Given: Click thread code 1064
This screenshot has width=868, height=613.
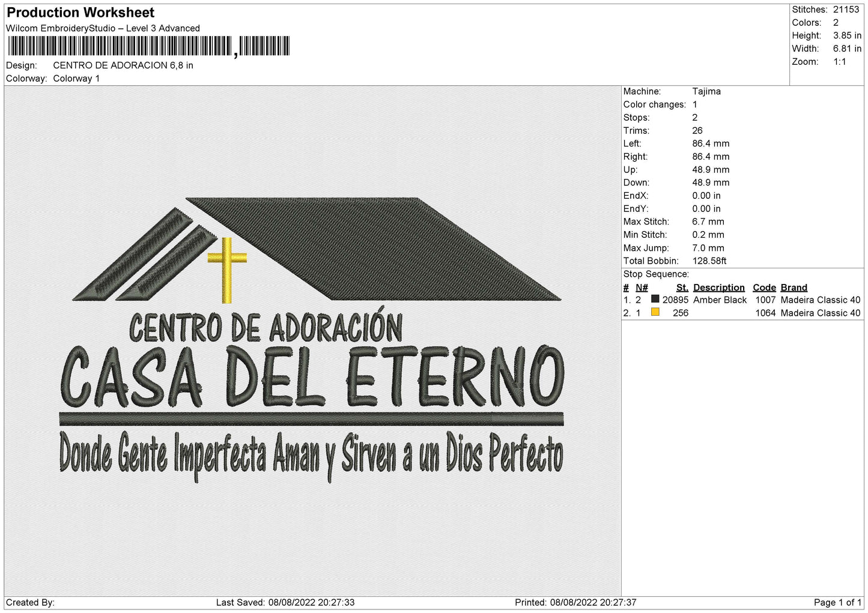Looking at the screenshot, I should [765, 313].
